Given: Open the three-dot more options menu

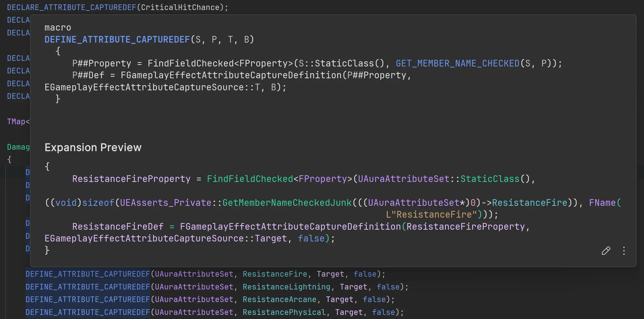Looking at the screenshot, I should pyautogui.click(x=624, y=251).
